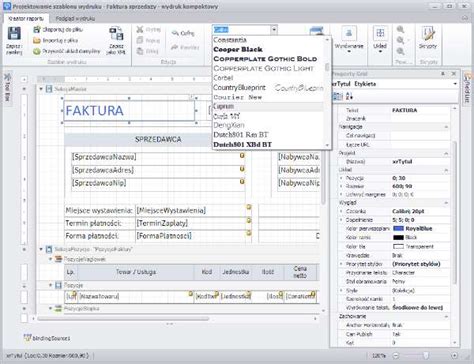Open the xrTytul Etykieta object selector dropdown
The height and width of the screenshot is (364, 474).
[x=455, y=84]
